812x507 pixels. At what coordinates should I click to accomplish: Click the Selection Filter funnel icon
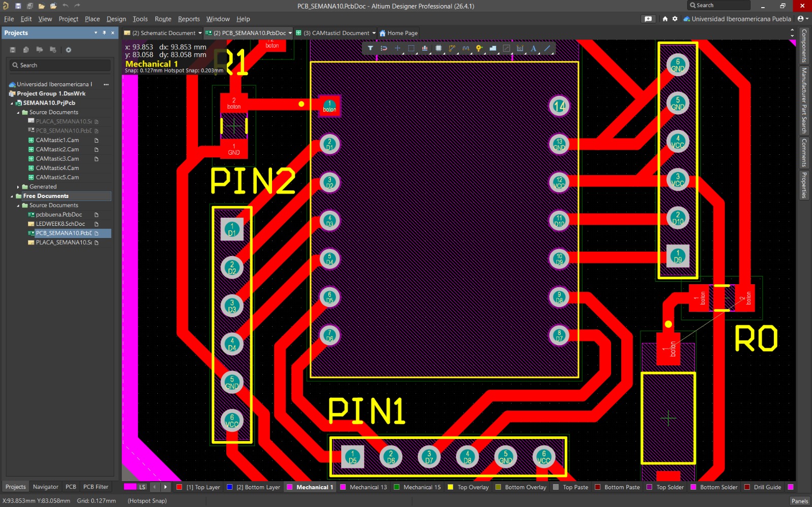pos(370,48)
